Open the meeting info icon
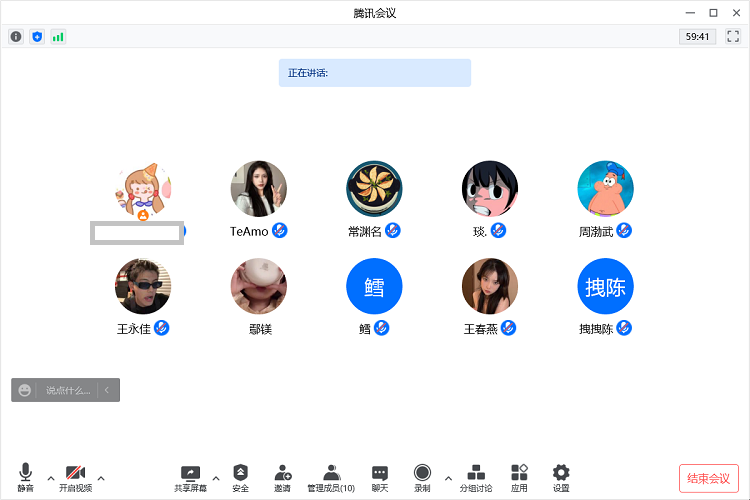The width and height of the screenshot is (750, 500). pyautogui.click(x=16, y=36)
